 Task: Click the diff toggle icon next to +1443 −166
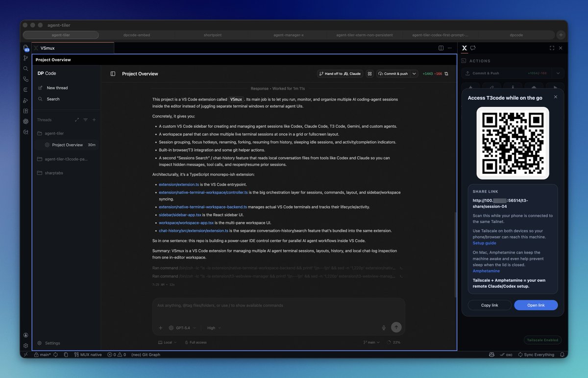[446, 73]
